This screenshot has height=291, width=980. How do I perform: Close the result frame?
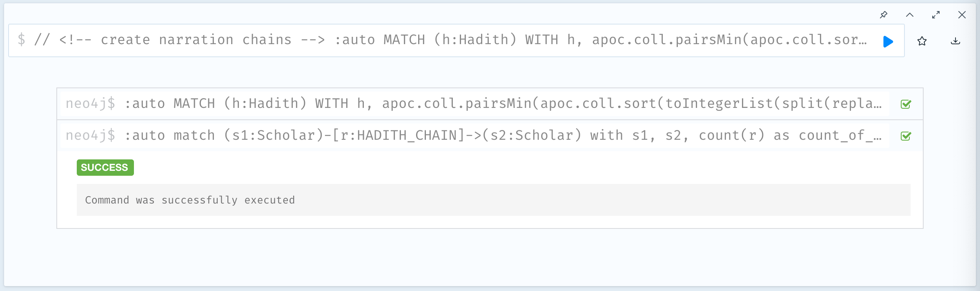(962, 15)
